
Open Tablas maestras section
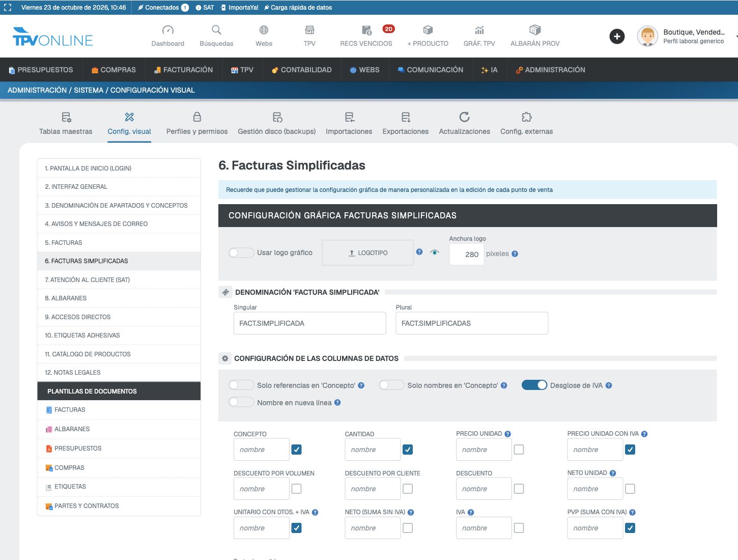(66, 124)
